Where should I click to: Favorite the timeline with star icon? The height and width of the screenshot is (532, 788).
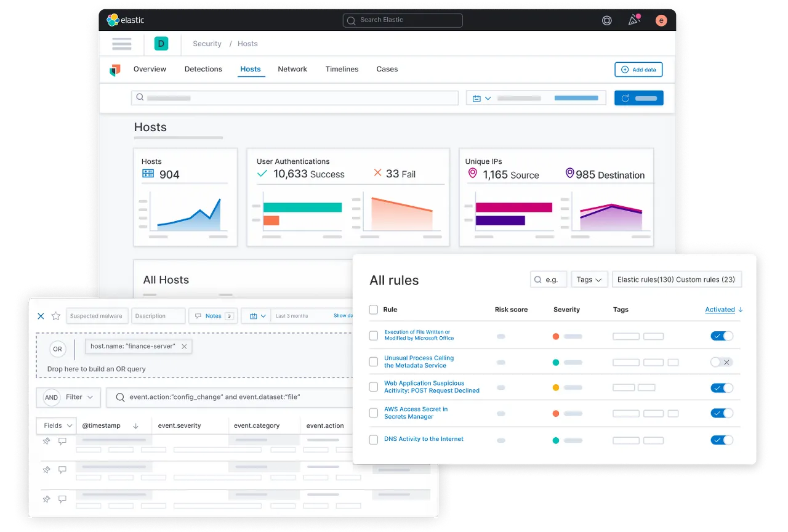click(56, 316)
